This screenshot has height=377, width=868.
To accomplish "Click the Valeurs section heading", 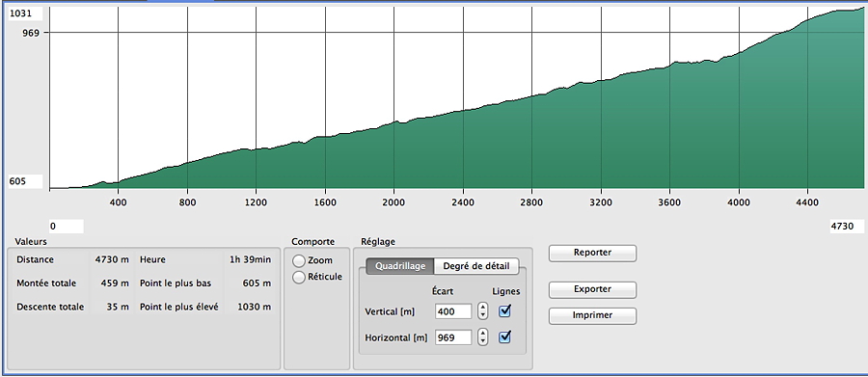I will pos(31,242).
